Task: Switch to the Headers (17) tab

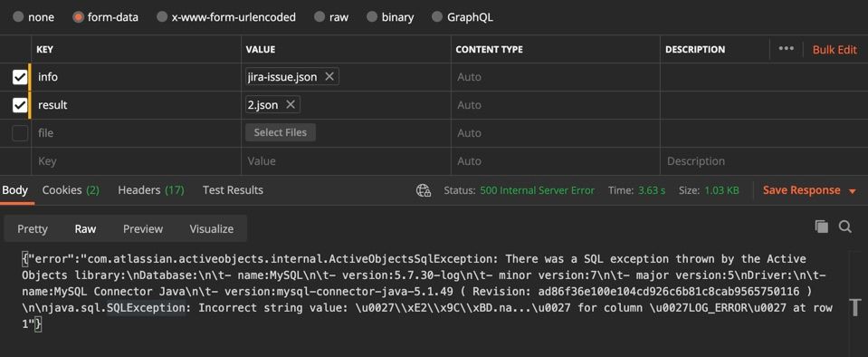Action: click(x=150, y=190)
